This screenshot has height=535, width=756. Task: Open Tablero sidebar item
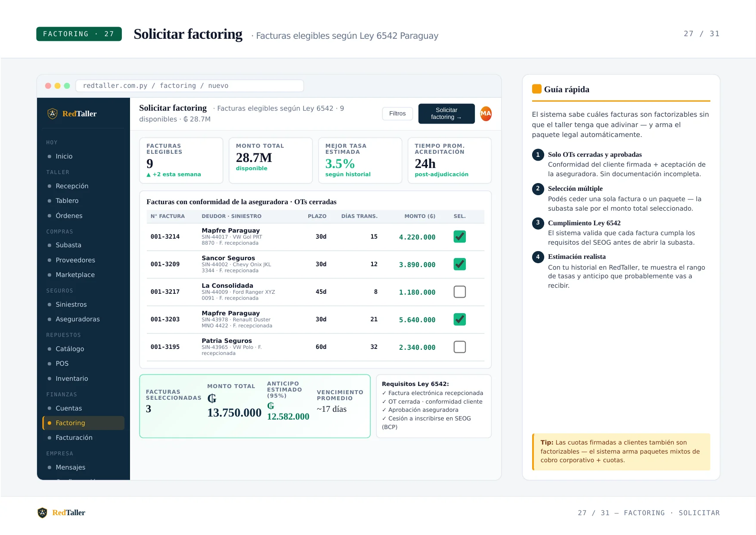coord(83,201)
